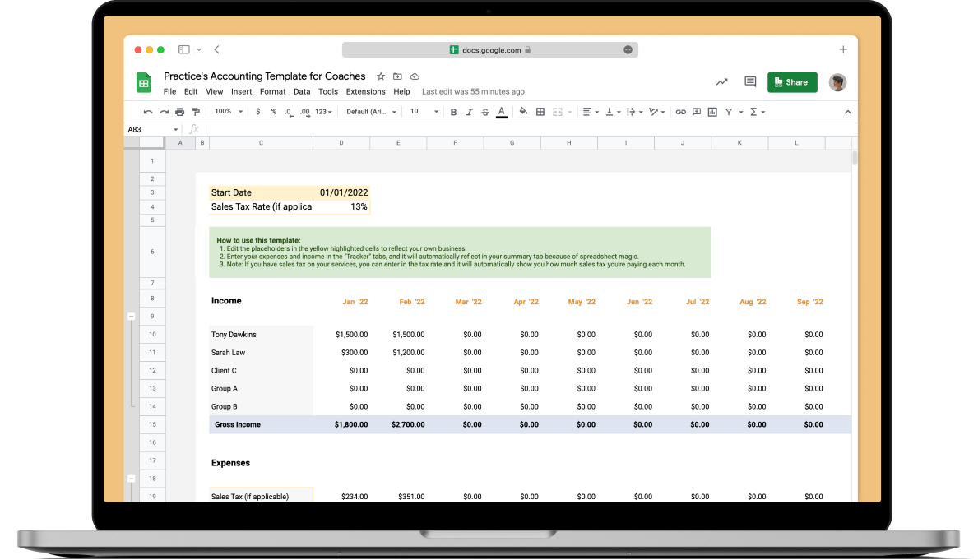Go to the Sheets home icon
The image size is (978, 560).
tap(144, 82)
